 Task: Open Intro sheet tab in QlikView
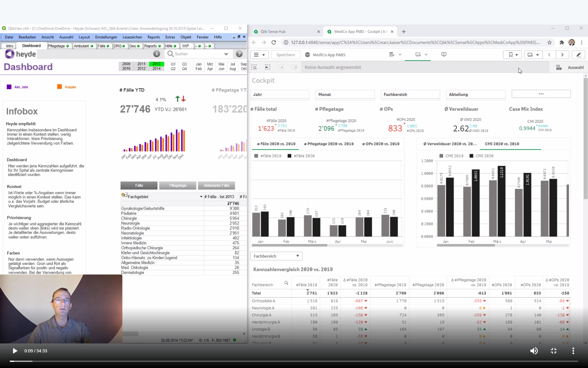coord(9,46)
